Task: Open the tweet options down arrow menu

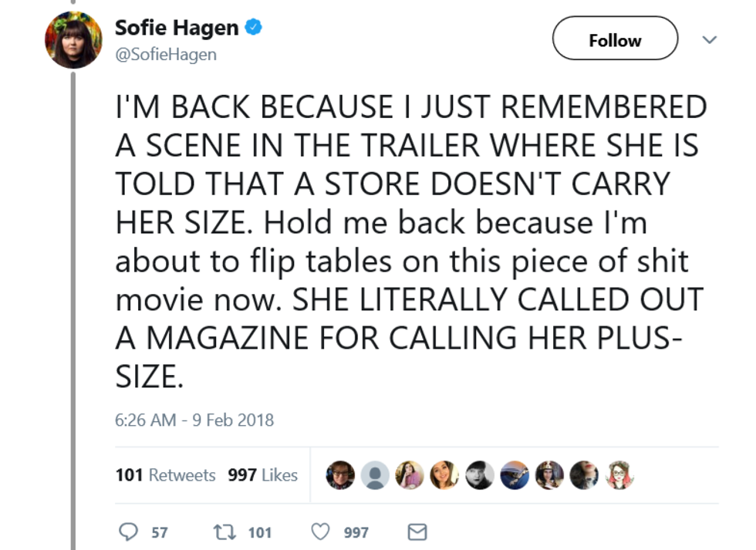Action: 710,39
